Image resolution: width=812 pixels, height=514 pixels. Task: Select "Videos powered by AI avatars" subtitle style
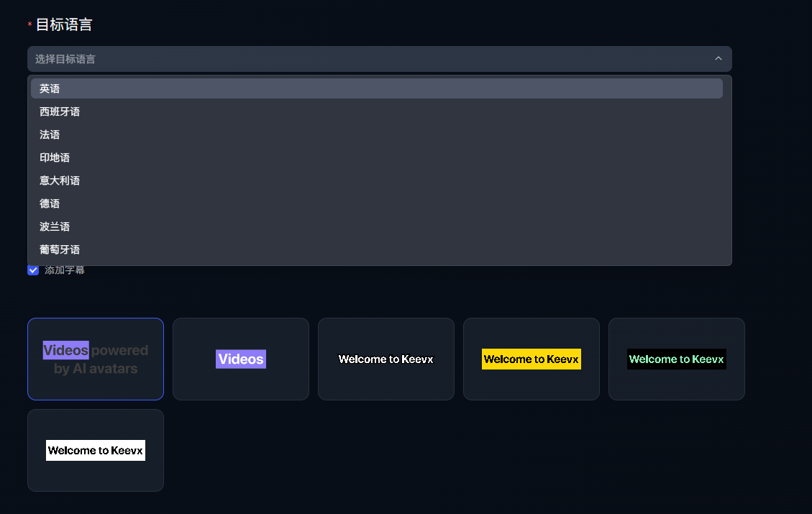(x=96, y=359)
